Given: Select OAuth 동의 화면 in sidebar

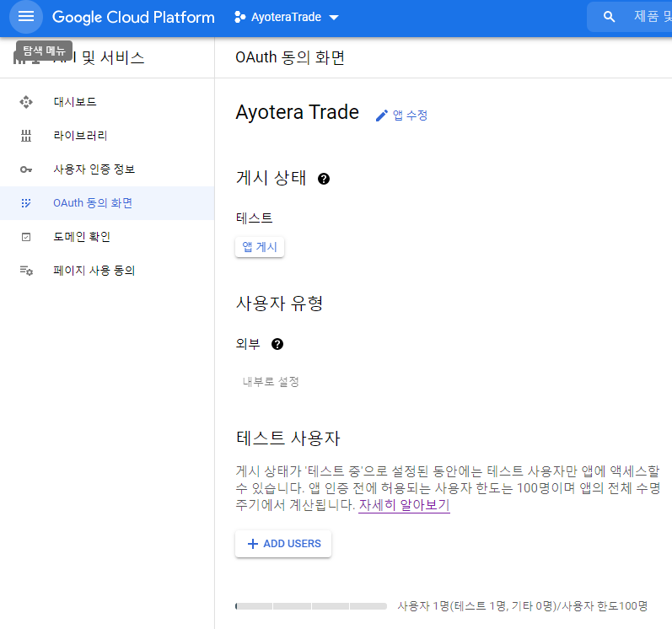Looking at the screenshot, I should [x=107, y=203].
